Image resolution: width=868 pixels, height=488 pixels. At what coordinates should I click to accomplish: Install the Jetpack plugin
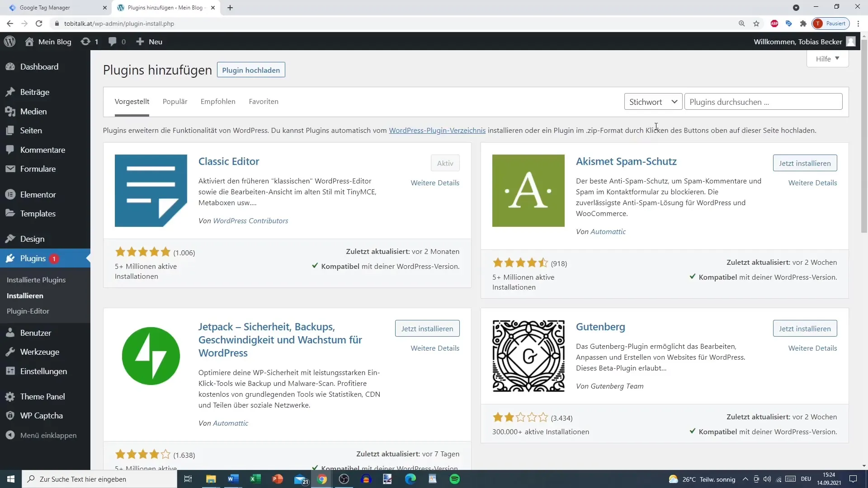coord(427,329)
